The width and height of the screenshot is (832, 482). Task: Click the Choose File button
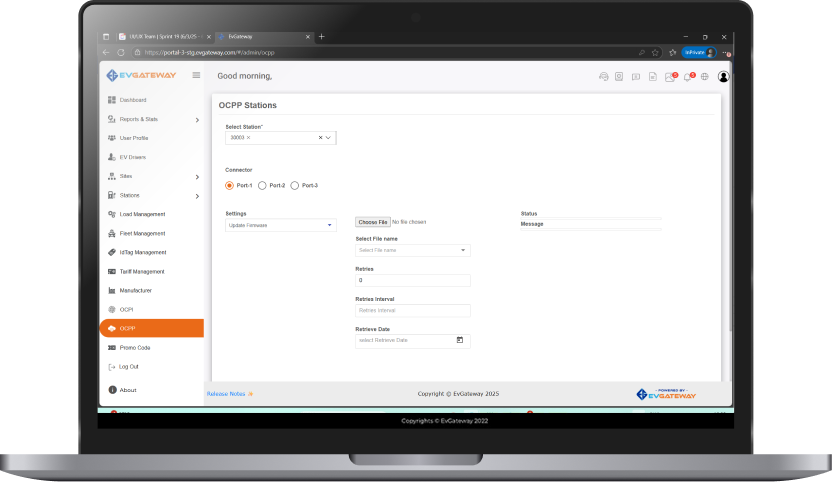tap(372, 222)
